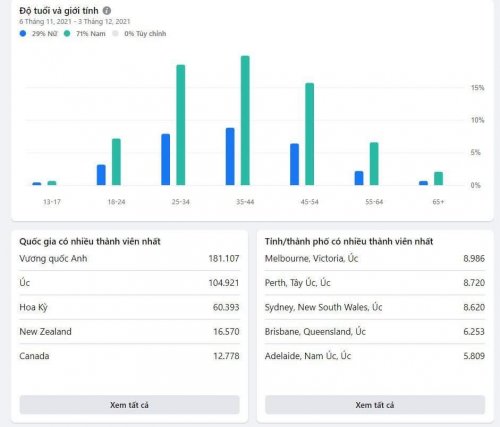This screenshot has height=427, width=500.
Task: Click Sydney, New South Wales, Úc row
Action: pyautogui.click(x=375, y=307)
